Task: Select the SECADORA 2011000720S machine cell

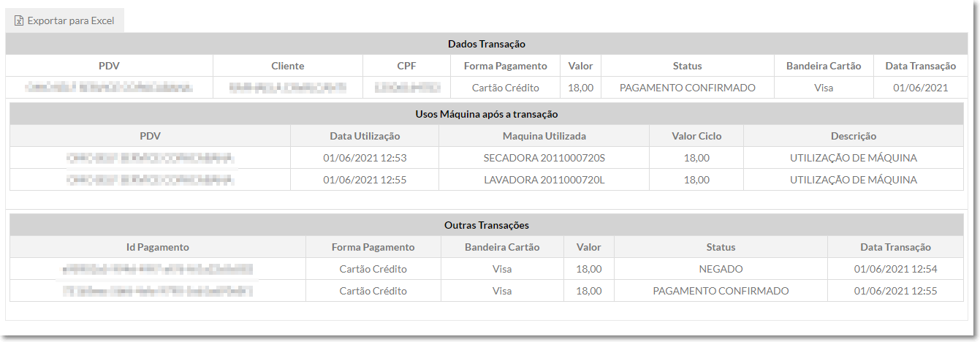Action: click(544, 158)
